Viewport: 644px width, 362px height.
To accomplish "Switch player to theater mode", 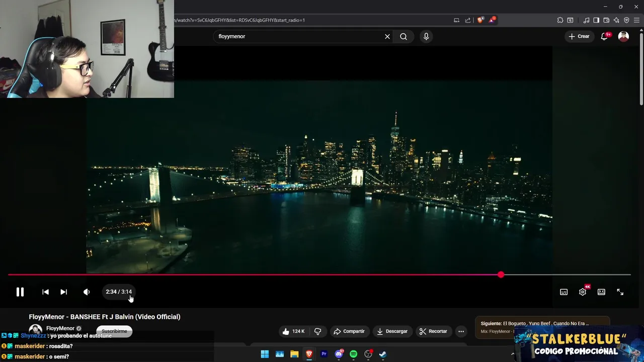I will (x=601, y=292).
